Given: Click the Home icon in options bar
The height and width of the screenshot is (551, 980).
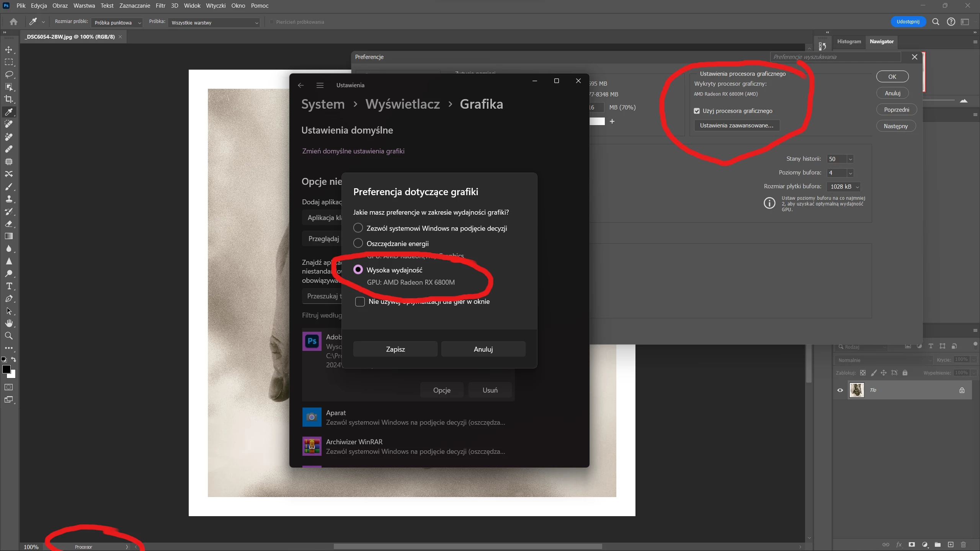Looking at the screenshot, I should (x=13, y=22).
